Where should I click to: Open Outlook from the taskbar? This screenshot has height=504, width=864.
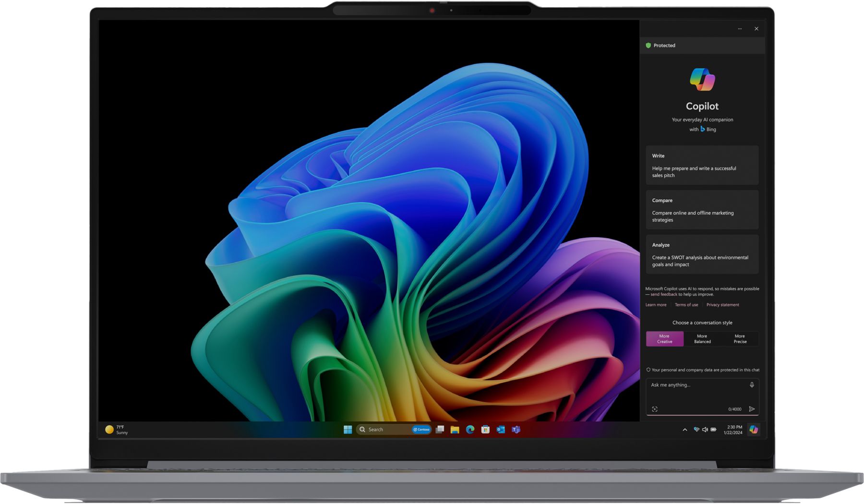pyautogui.click(x=501, y=430)
